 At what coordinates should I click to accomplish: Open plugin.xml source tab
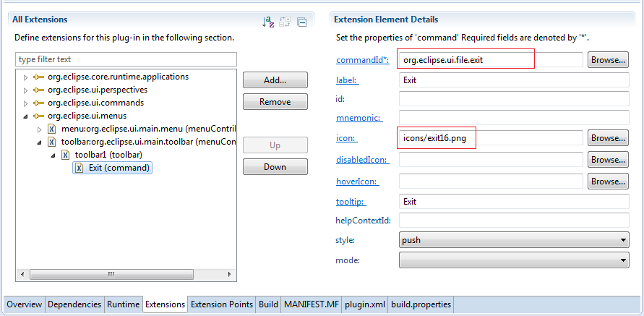[365, 304]
